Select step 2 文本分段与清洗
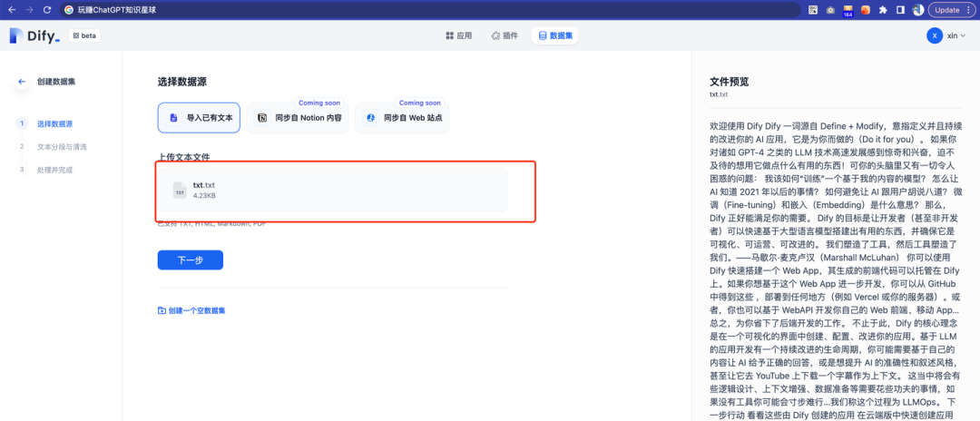This screenshot has height=421, width=980. tap(51, 147)
